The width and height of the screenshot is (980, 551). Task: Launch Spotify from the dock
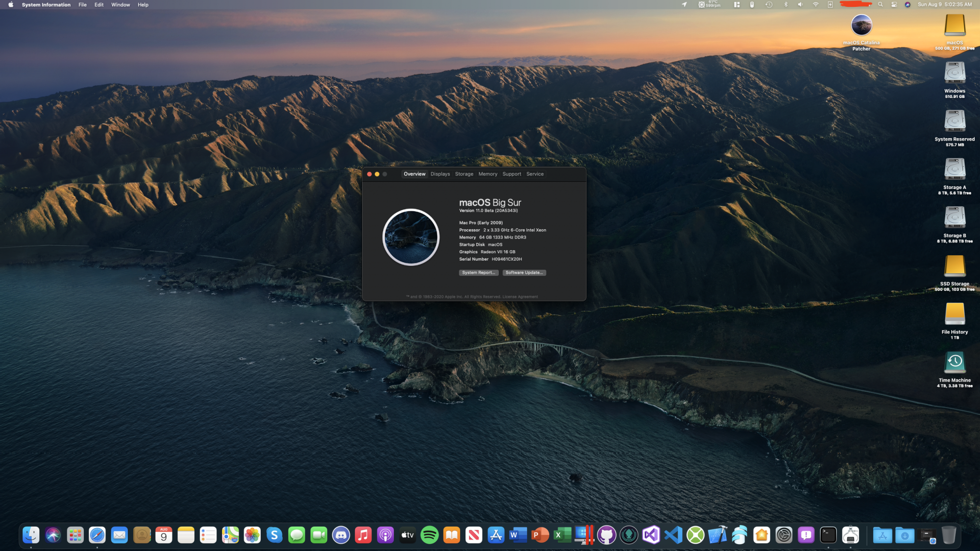pyautogui.click(x=430, y=535)
